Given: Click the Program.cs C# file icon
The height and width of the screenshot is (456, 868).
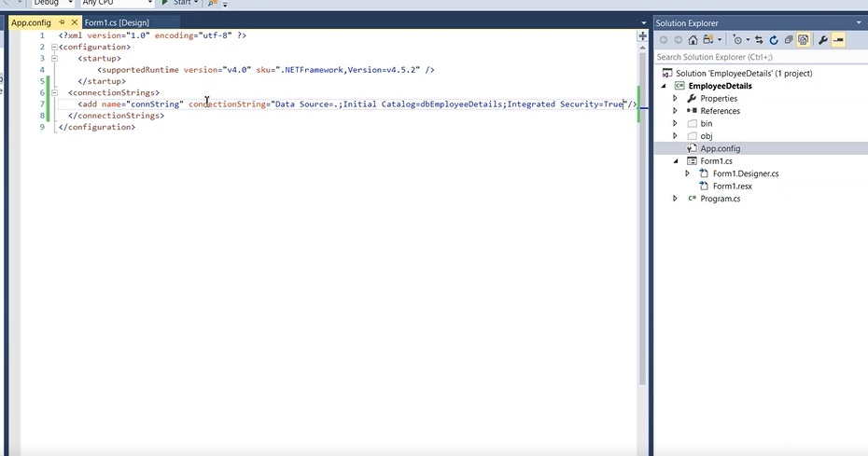Looking at the screenshot, I should point(692,198).
